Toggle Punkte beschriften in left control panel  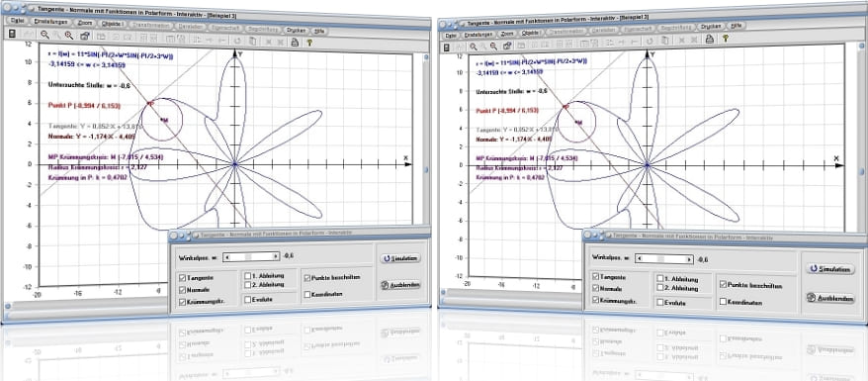tap(306, 278)
